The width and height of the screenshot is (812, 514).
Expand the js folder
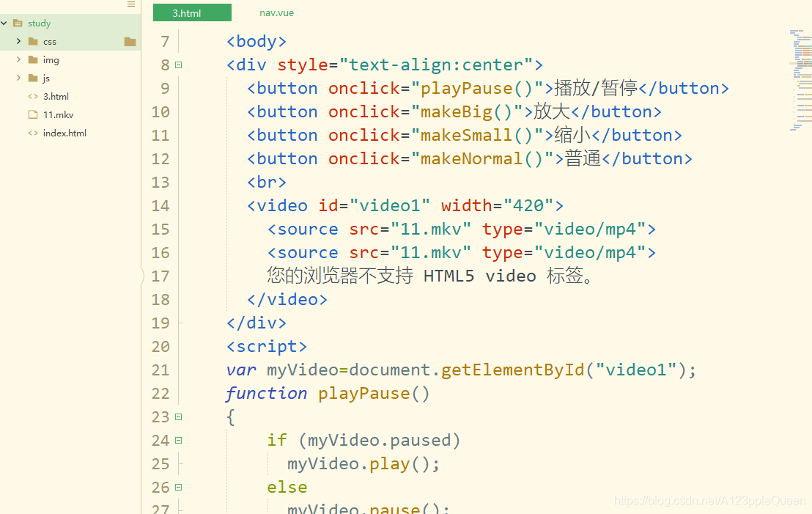pyautogui.click(x=18, y=78)
